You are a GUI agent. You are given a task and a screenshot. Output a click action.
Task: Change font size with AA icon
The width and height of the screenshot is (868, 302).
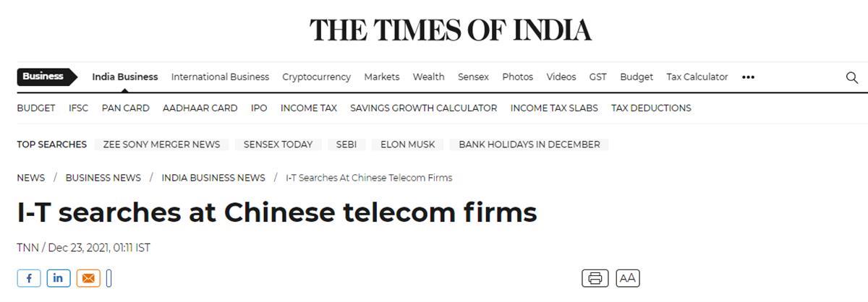coord(628,278)
